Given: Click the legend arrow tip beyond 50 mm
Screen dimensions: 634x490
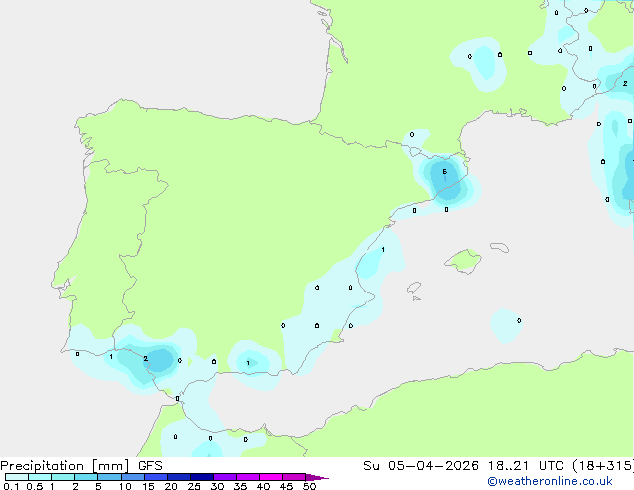Looking at the screenshot, I should click(x=317, y=477).
